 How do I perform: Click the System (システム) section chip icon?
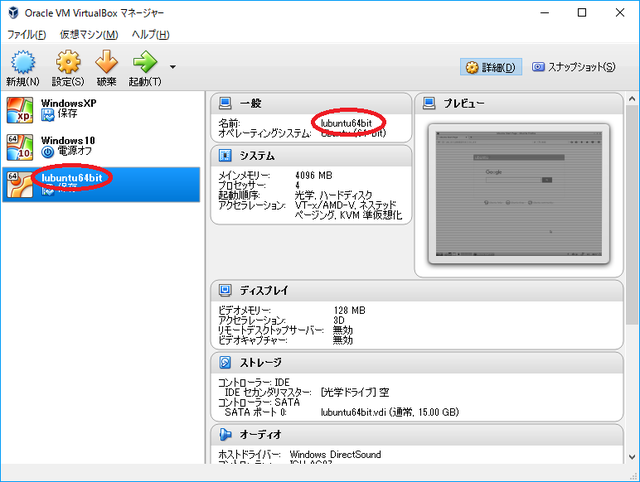point(226,156)
